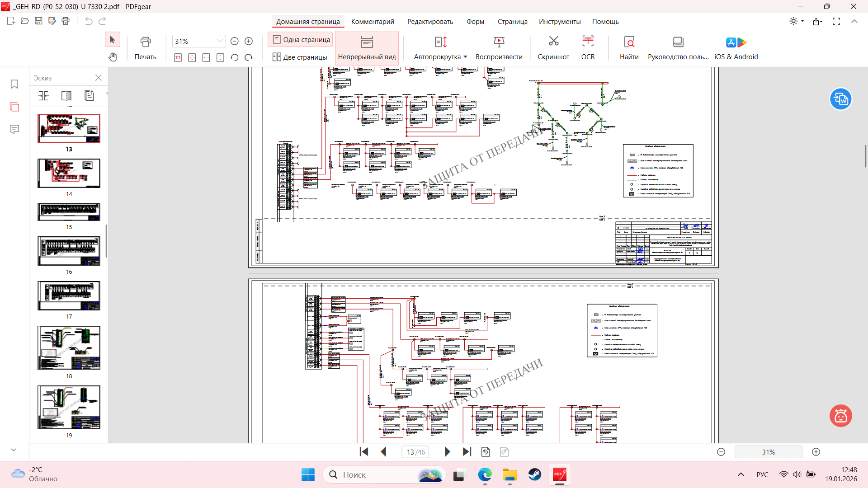Enable single page view (Одна страница)
Image resolution: width=868 pixels, height=488 pixels.
[301, 40]
